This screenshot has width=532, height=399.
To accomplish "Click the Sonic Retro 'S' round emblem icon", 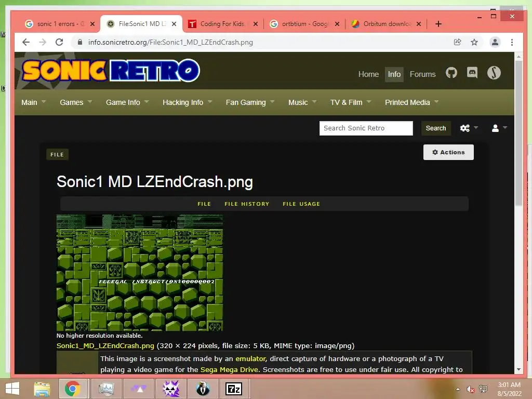I will coord(494,73).
